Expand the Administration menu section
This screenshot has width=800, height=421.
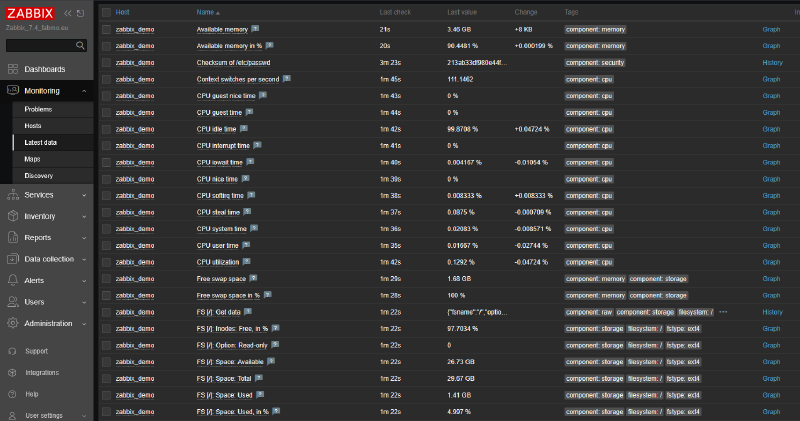84,324
